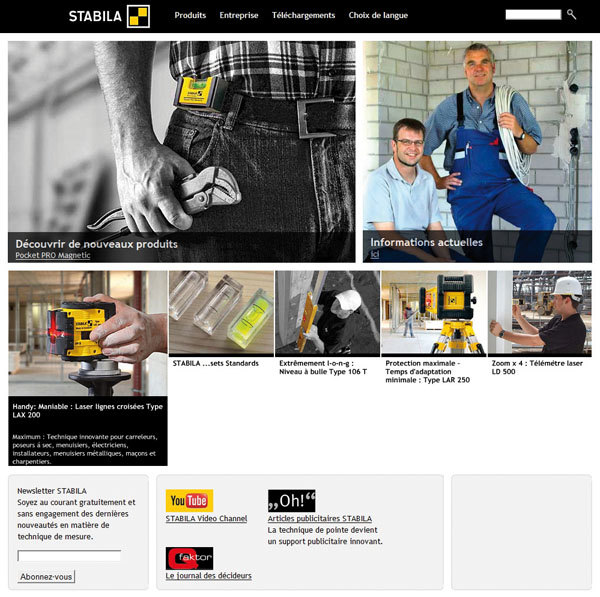Viewport: 600px width, 597px height.
Task: Select Téléchargements in navigation
Action: pos(303,15)
